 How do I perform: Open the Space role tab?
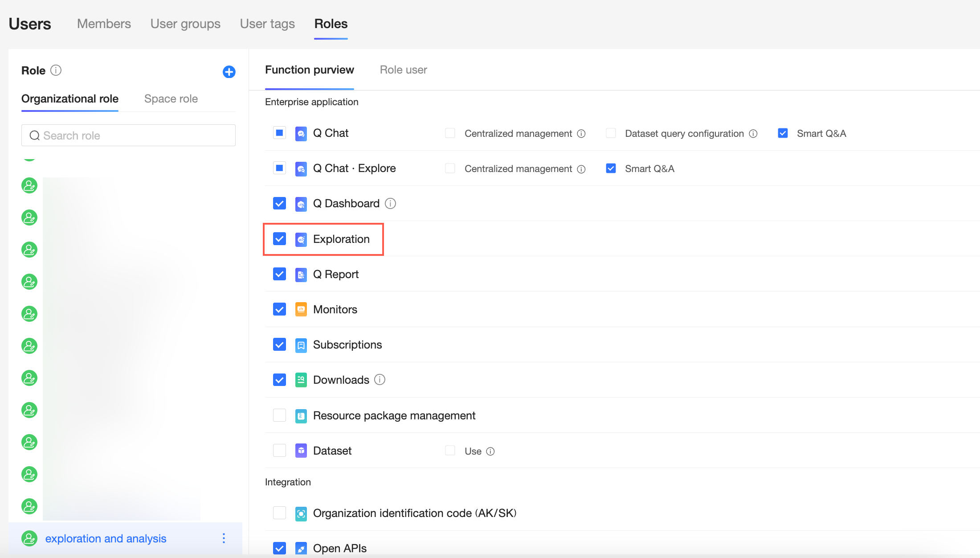171,98
